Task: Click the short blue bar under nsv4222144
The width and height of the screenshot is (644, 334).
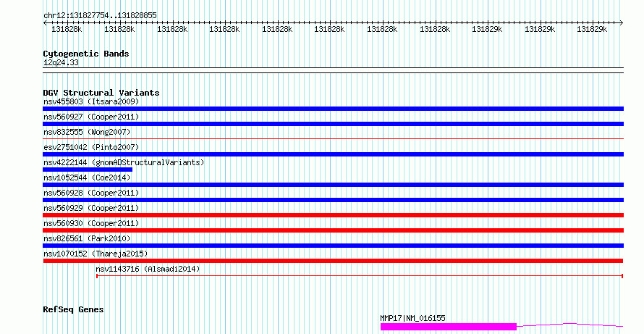Action: point(88,170)
